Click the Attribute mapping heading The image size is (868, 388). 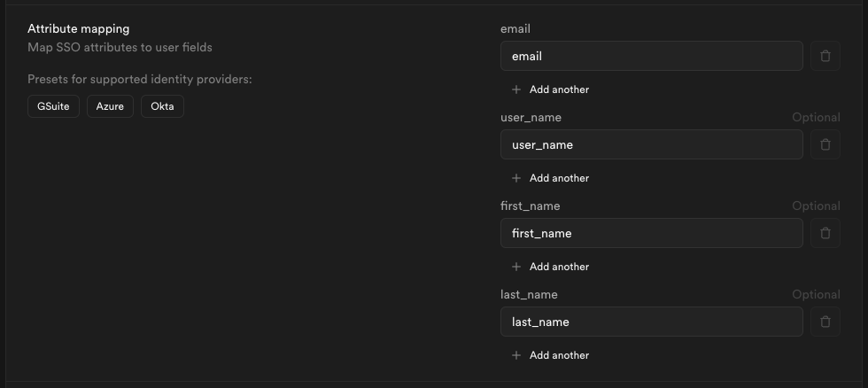tap(79, 29)
